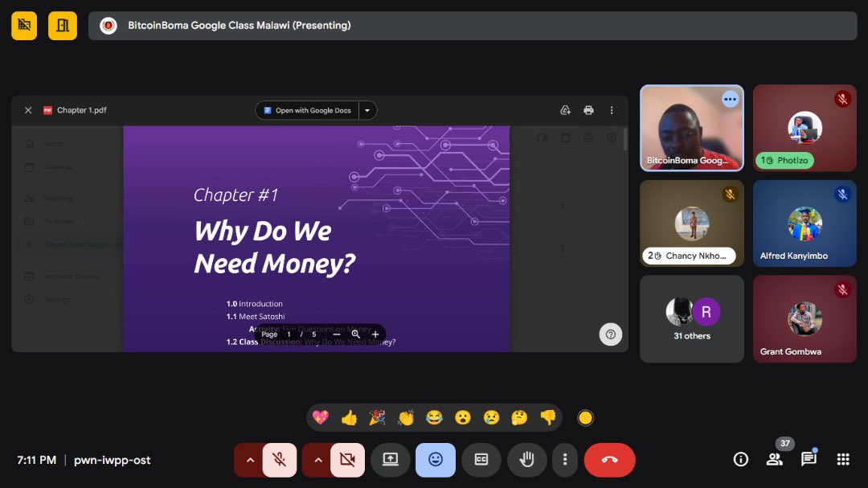Screen dimensions: 868x488
Task: Select the BitcoinBoma presenter video tile
Action: pyautogui.click(x=692, y=128)
